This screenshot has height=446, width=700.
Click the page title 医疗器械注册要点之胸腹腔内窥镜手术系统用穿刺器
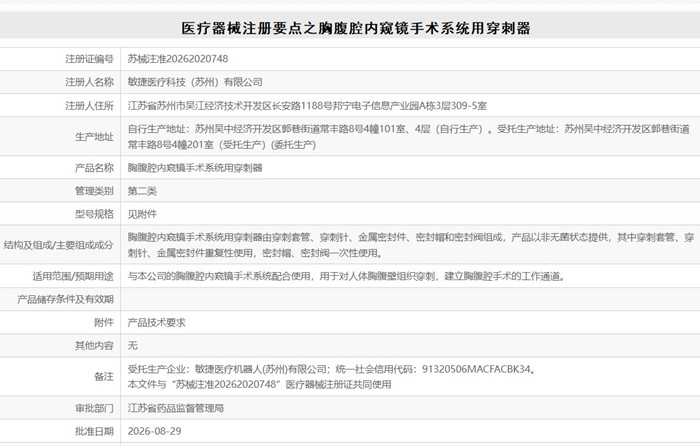click(356, 28)
